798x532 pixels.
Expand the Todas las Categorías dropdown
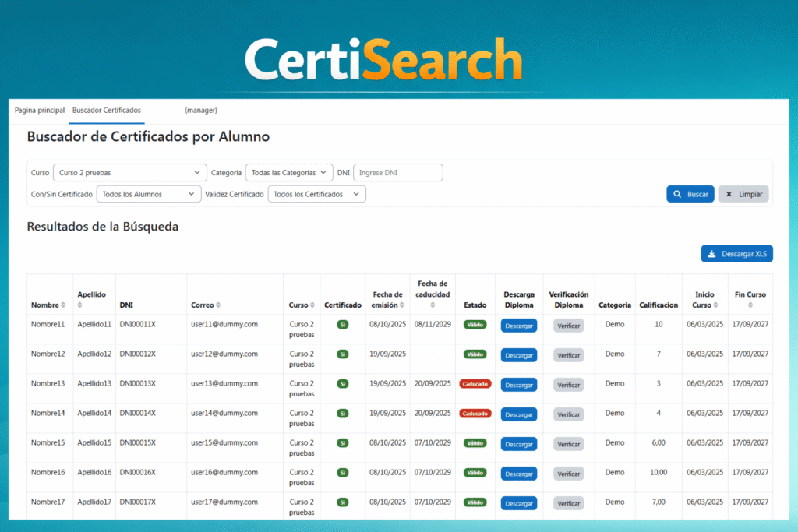[x=289, y=172]
